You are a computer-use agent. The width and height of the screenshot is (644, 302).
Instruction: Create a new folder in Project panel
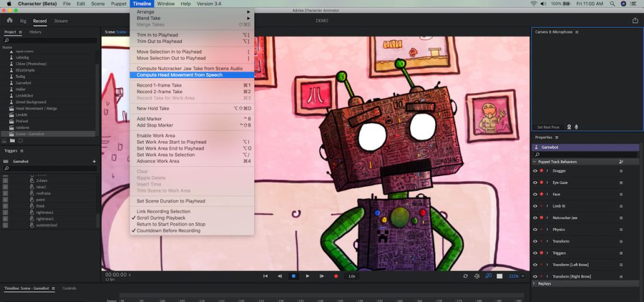pyautogui.click(x=13, y=140)
